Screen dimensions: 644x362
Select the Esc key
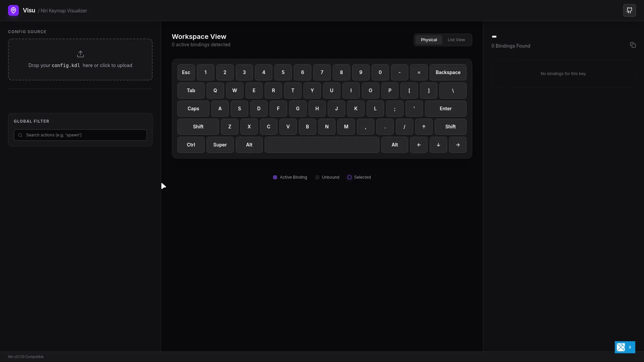click(x=186, y=72)
